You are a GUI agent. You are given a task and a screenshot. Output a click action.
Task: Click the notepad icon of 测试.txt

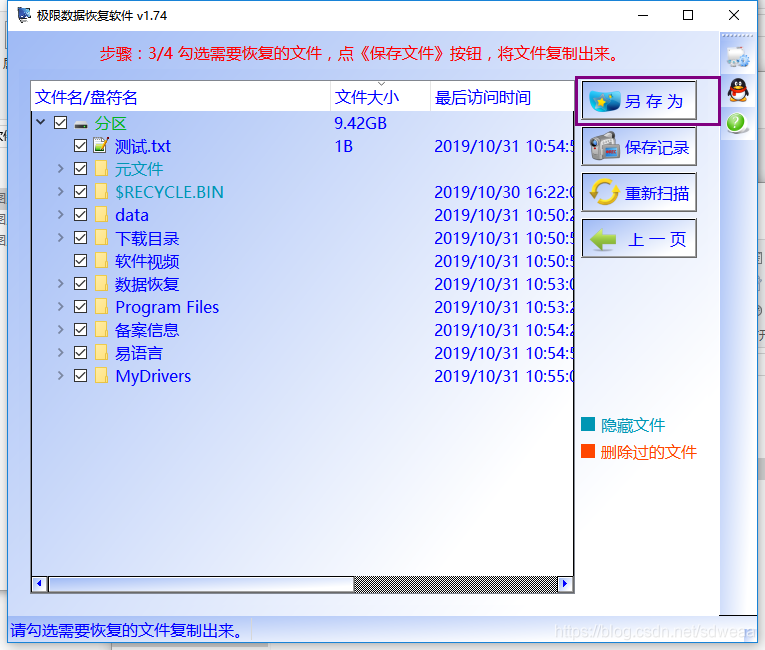[101, 145]
